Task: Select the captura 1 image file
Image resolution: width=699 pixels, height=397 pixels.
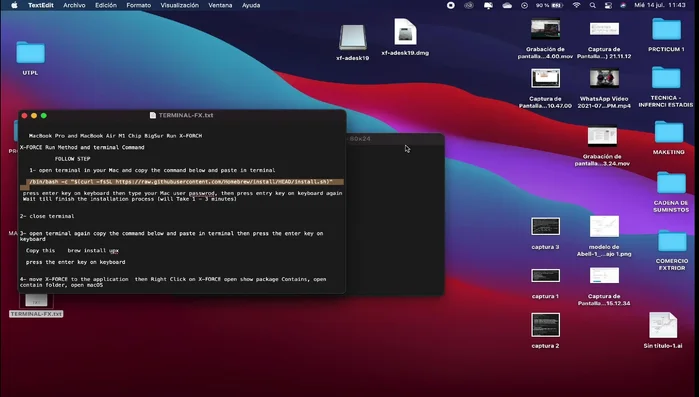Action: (x=545, y=275)
